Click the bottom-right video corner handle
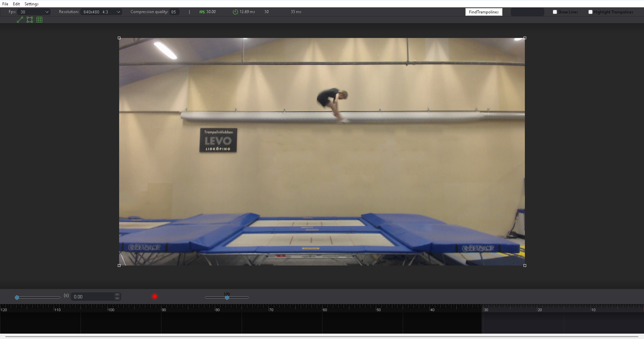The height and width of the screenshot is (339, 644). (525, 265)
